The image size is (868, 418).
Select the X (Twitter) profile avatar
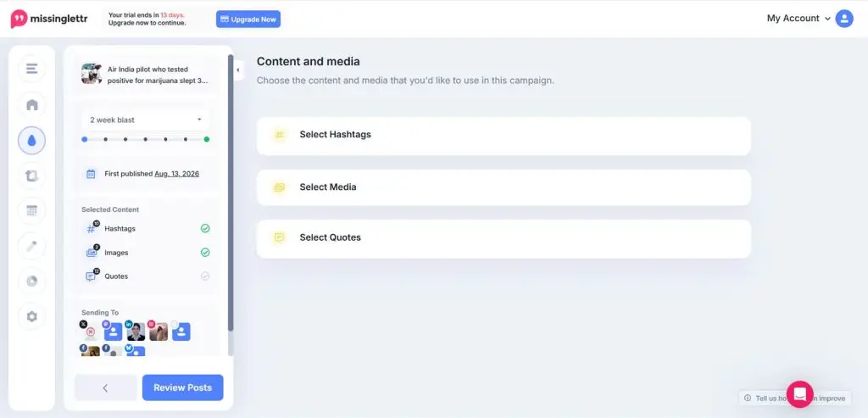pos(89,331)
